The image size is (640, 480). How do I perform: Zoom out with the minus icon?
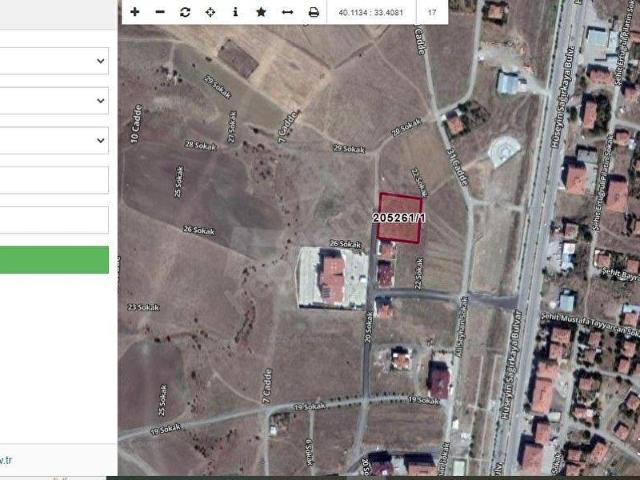(x=160, y=12)
